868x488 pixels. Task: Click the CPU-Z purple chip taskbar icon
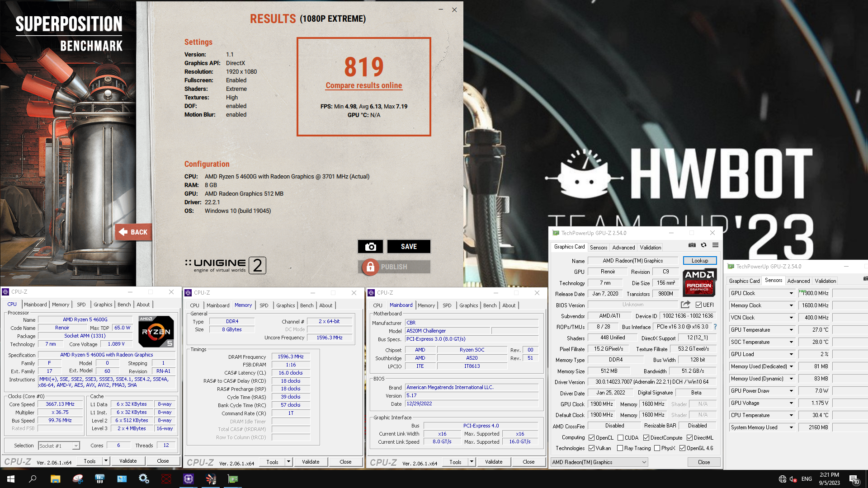click(x=189, y=479)
